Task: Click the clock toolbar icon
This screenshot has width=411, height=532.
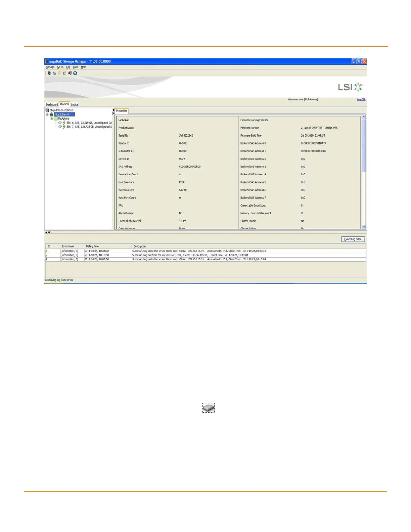Action: [59, 73]
